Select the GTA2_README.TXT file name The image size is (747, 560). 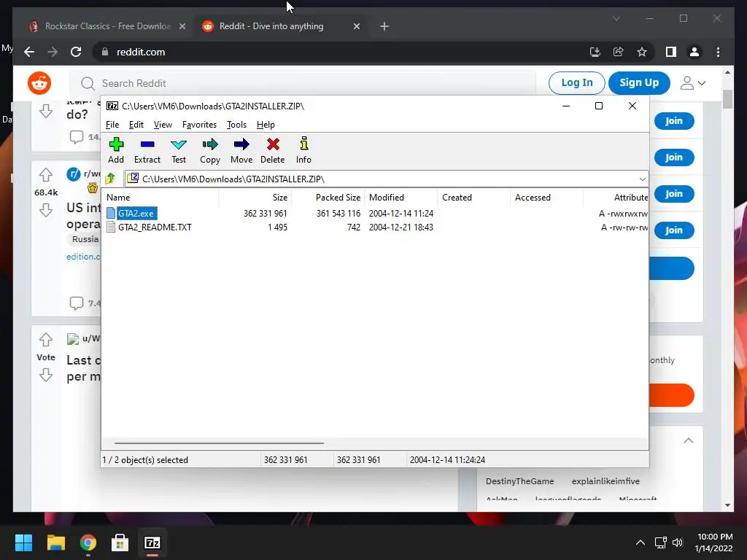[x=155, y=227]
